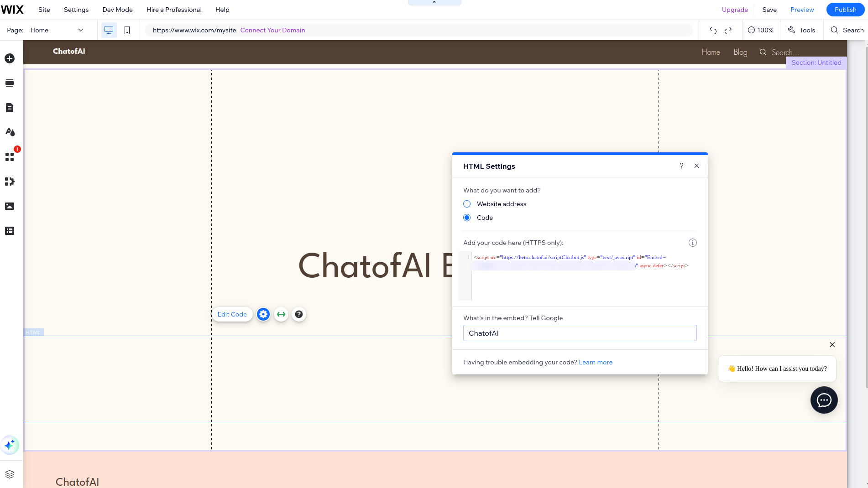The height and width of the screenshot is (488, 868).
Task: Click the Home nav link in header
Action: coord(711,52)
